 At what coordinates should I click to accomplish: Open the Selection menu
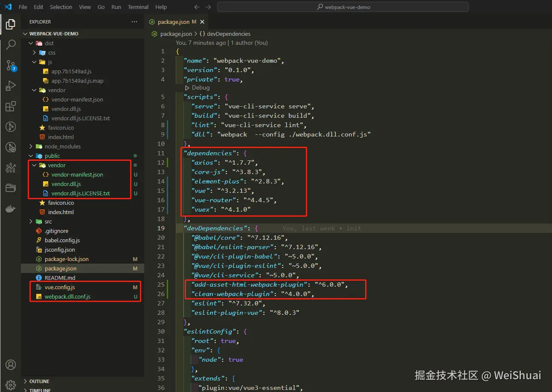click(x=61, y=7)
